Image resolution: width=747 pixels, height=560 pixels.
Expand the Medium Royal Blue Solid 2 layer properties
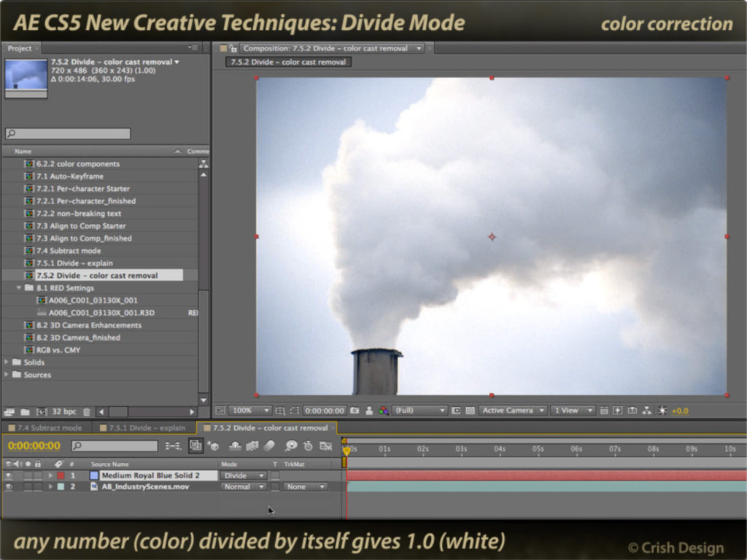coord(50,475)
